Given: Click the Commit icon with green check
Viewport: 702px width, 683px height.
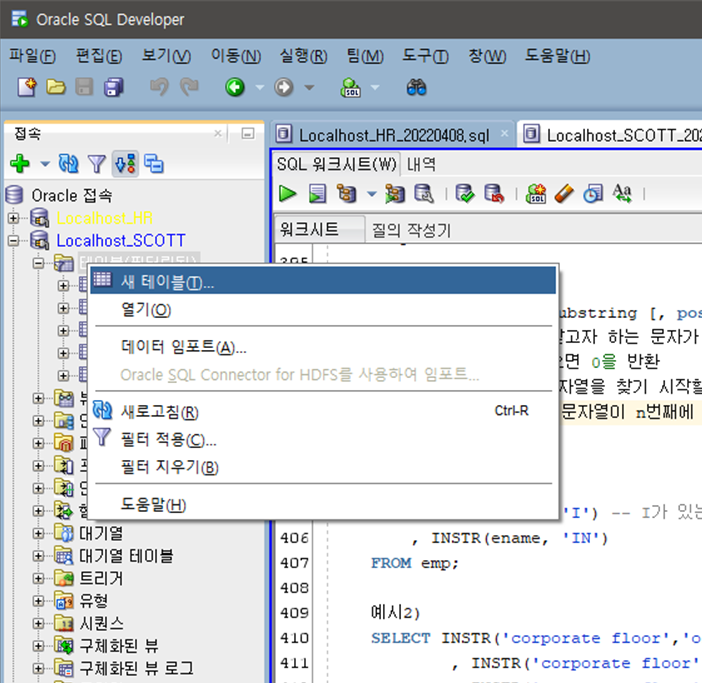Looking at the screenshot, I should coord(465,194).
